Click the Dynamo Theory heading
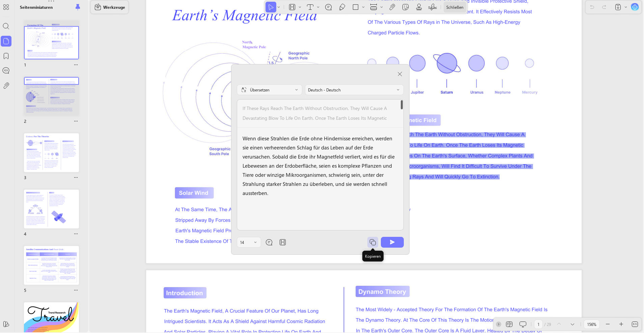644x333 pixels. tap(382, 292)
